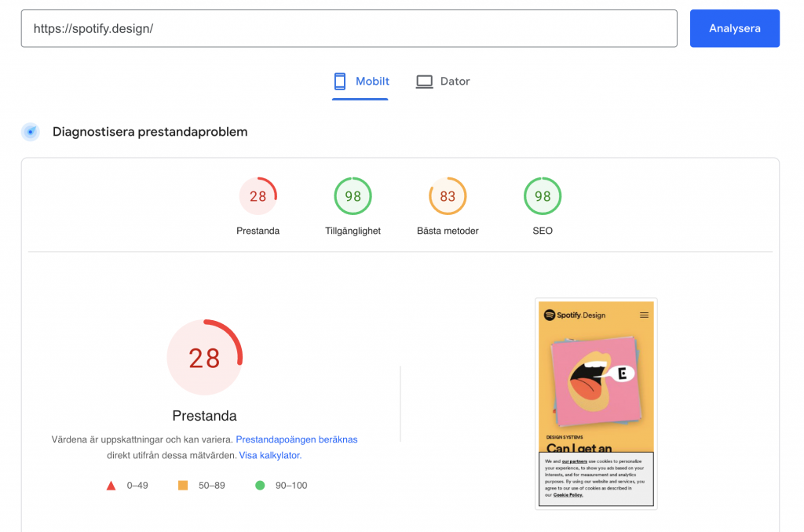The width and height of the screenshot is (804, 532).
Task: Click the Prestandapoängen beräknas link
Action: 297,439
